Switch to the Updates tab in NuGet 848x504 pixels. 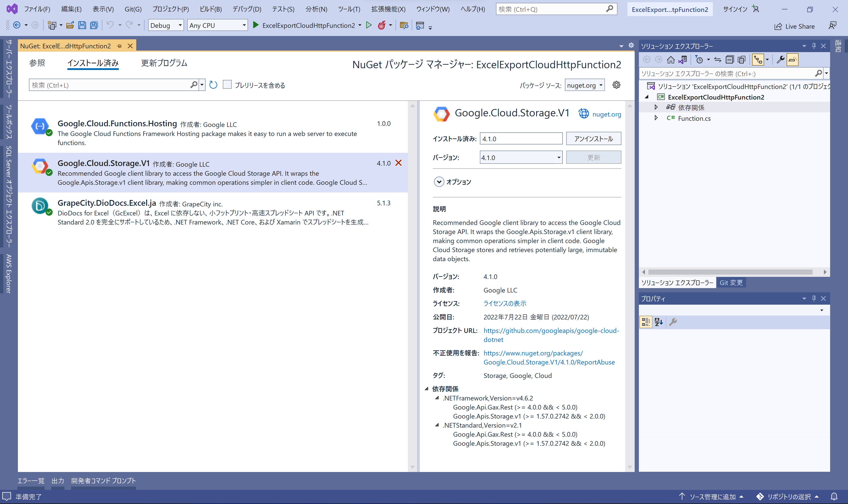tap(164, 63)
